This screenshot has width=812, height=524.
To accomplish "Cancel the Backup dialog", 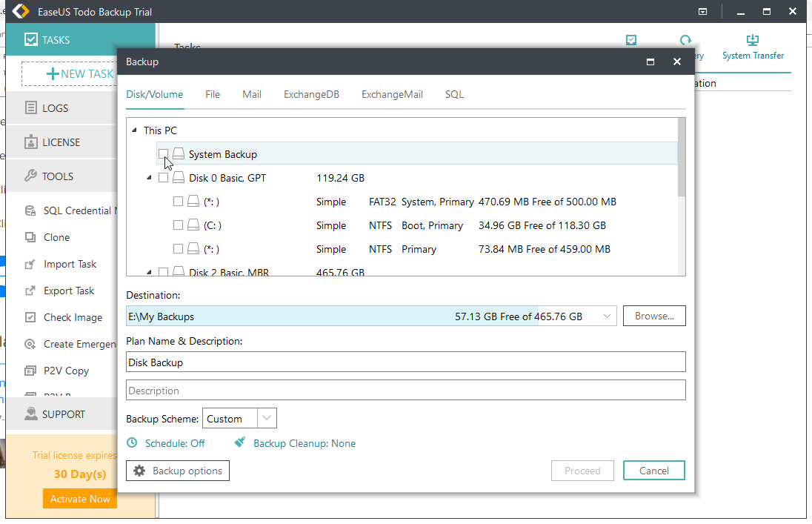I will coord(654,471).
